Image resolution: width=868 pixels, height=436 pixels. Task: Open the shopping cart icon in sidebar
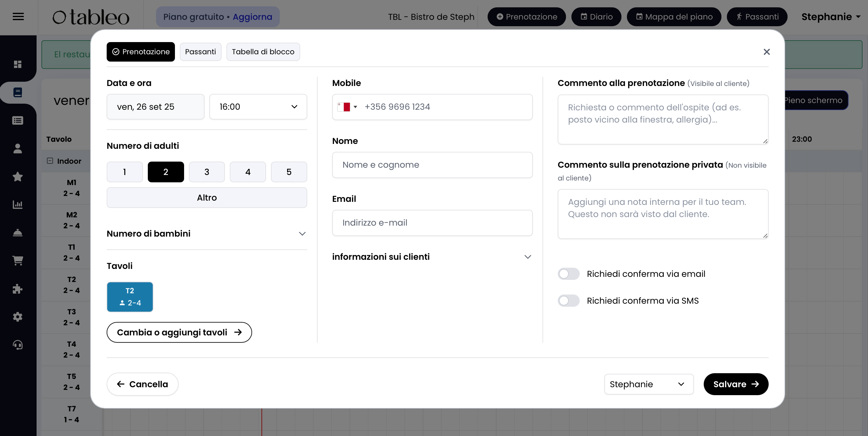click(x=17, y=260)
